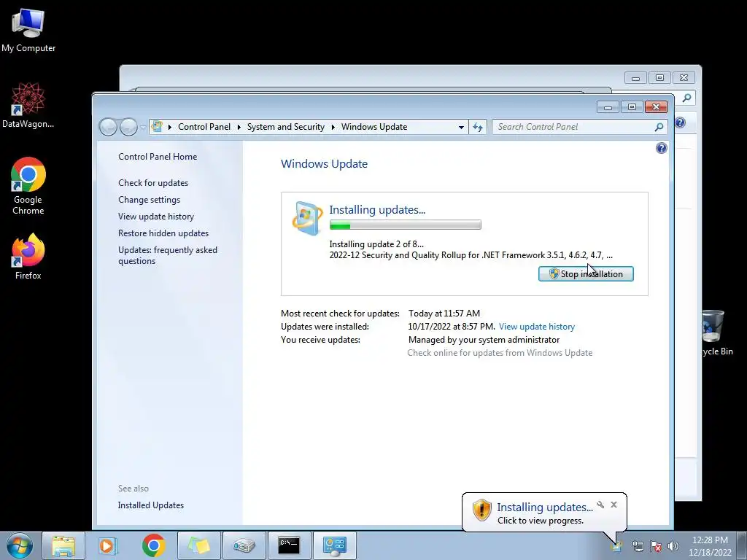Click the search magnifier in background window
Image resolution: width=747 pixels, height=560 pixels.
(686, 98)
